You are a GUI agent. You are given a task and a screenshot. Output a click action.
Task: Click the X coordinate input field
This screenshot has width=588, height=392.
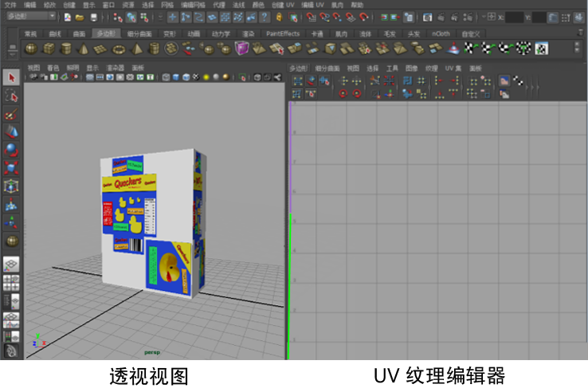click(515, 17)
